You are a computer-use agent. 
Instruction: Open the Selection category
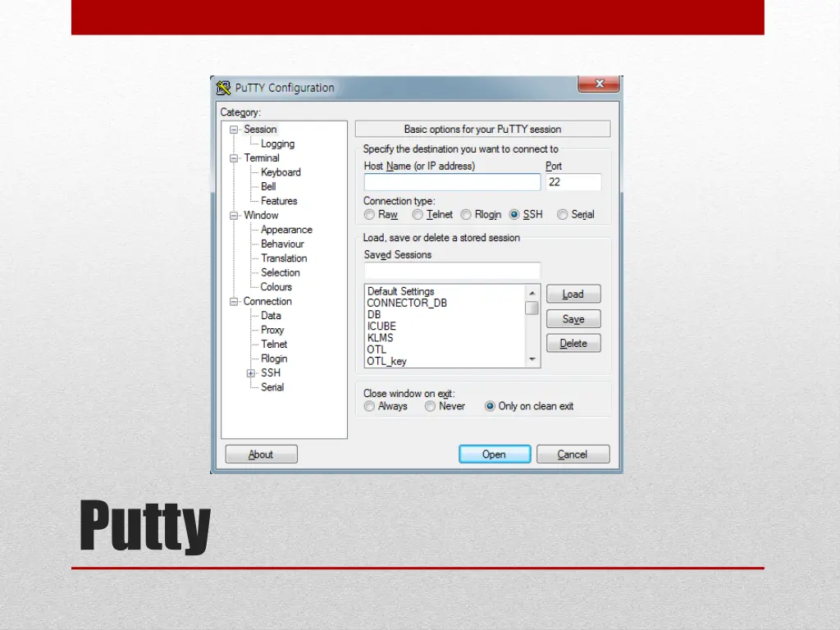281,272
